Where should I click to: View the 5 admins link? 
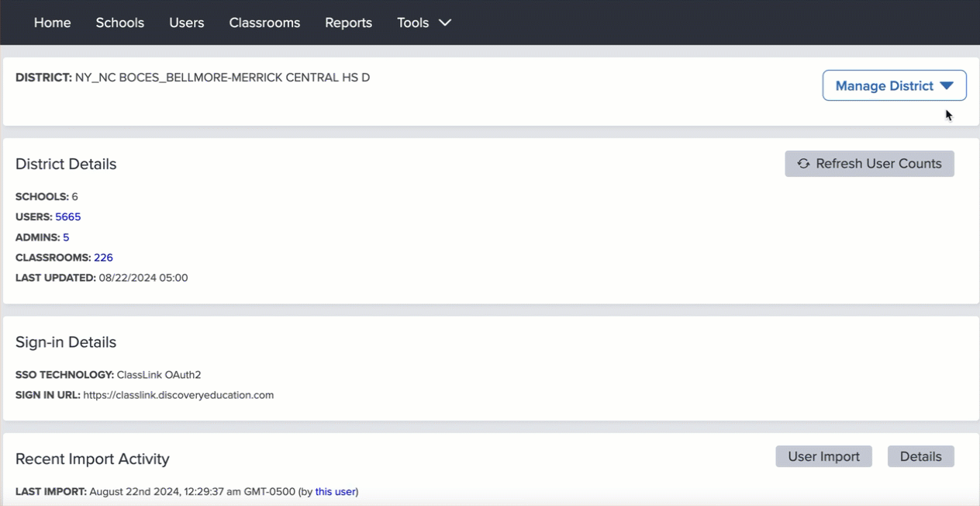point(66,237)
